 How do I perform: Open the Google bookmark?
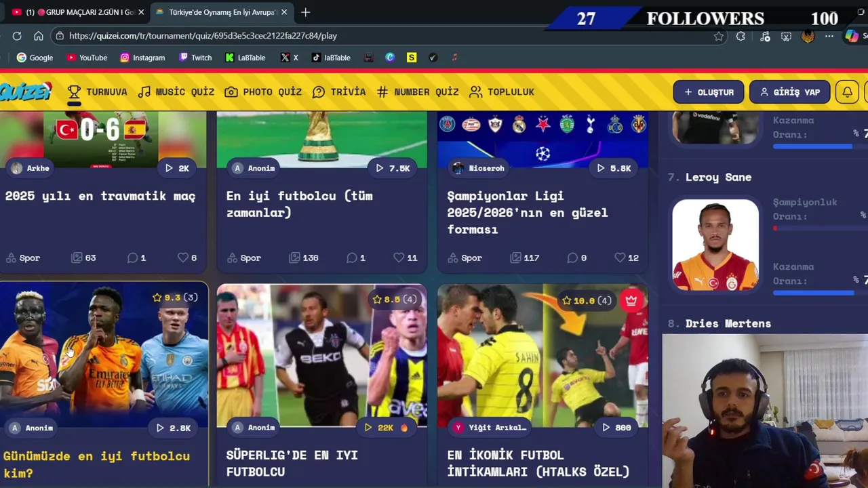35,58
